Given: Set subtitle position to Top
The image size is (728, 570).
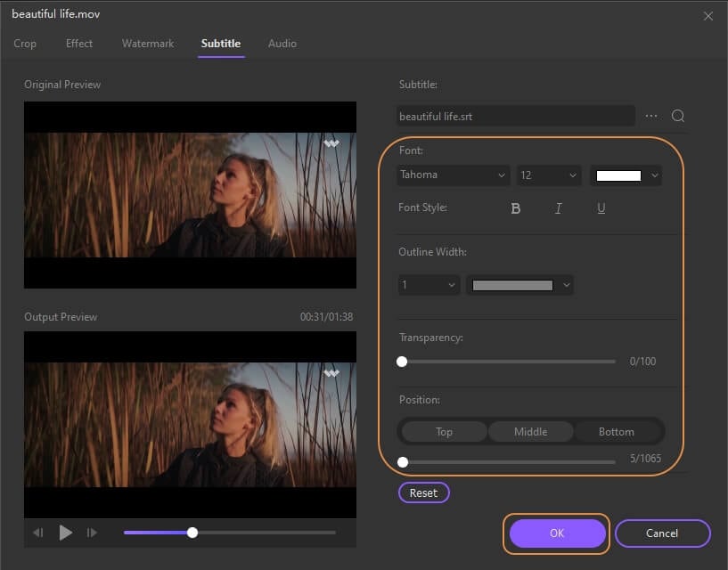Looking at the screenshot, I should pyautogui.click(x=445, y=432).
